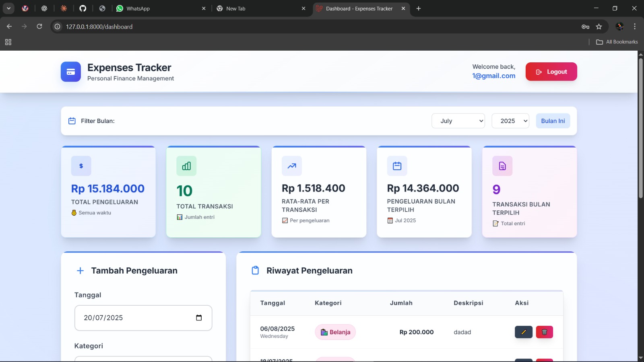Viewport: 644px width, 362px height.
Task: Click the calendar icon on Pengeluaran Bulan Terpilih
Action: click(397, 166)
